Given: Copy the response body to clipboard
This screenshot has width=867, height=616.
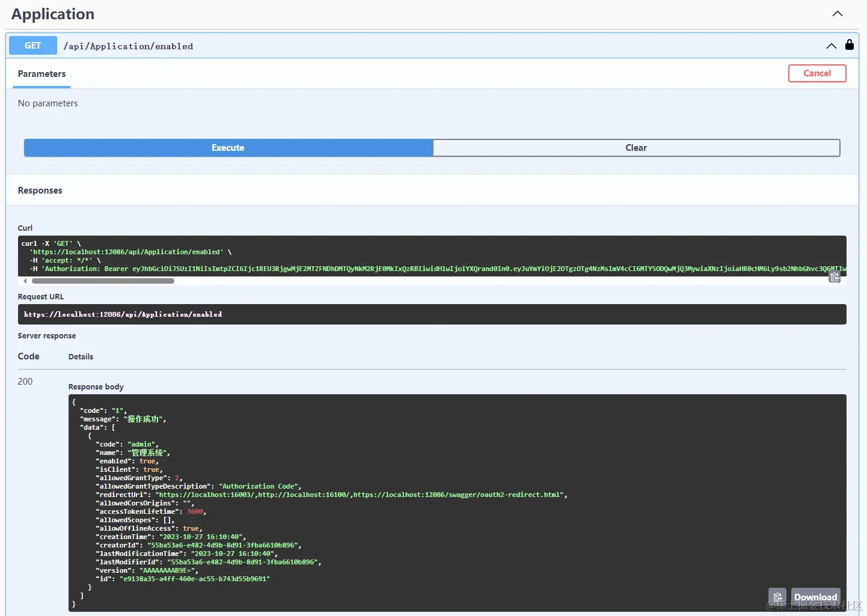Looking at the screenshot, I should (x=777, y=597).
